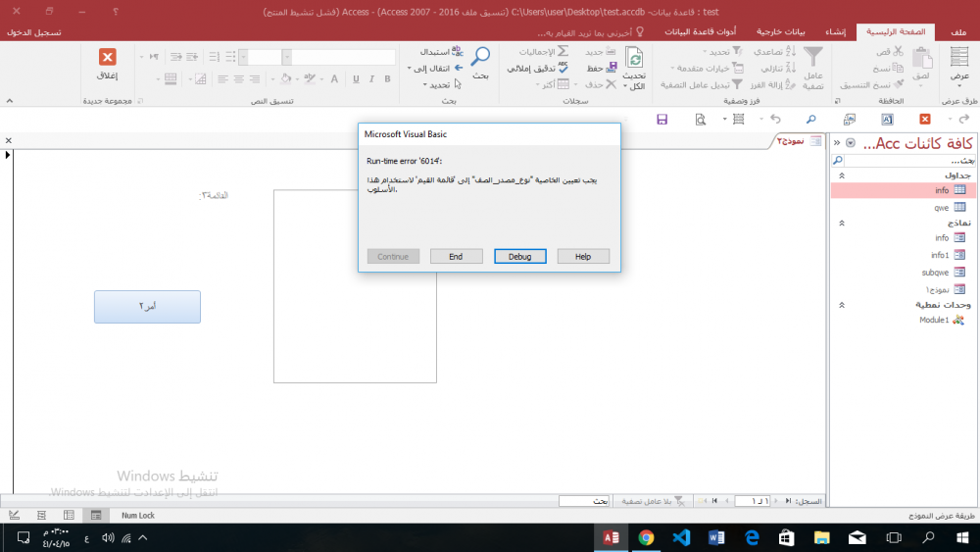Screen dimensions: 980x552
Task: Click the text box control icon in quick access toolbar
Action: click(x=888, y=120)
